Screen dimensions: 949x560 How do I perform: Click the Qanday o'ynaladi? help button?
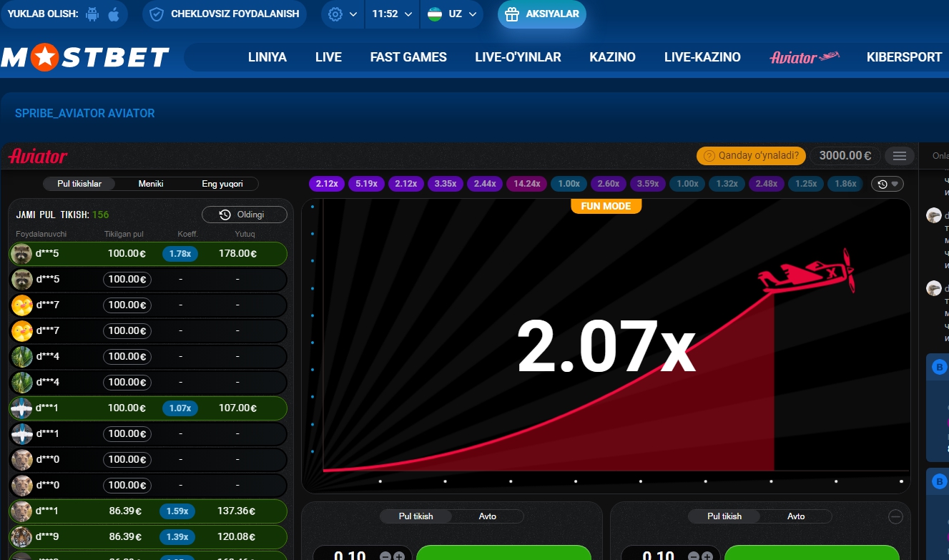[x=751, y=156]
